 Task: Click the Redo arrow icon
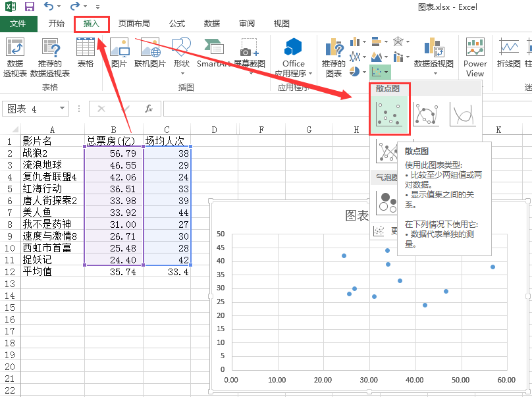click(74, 6)
